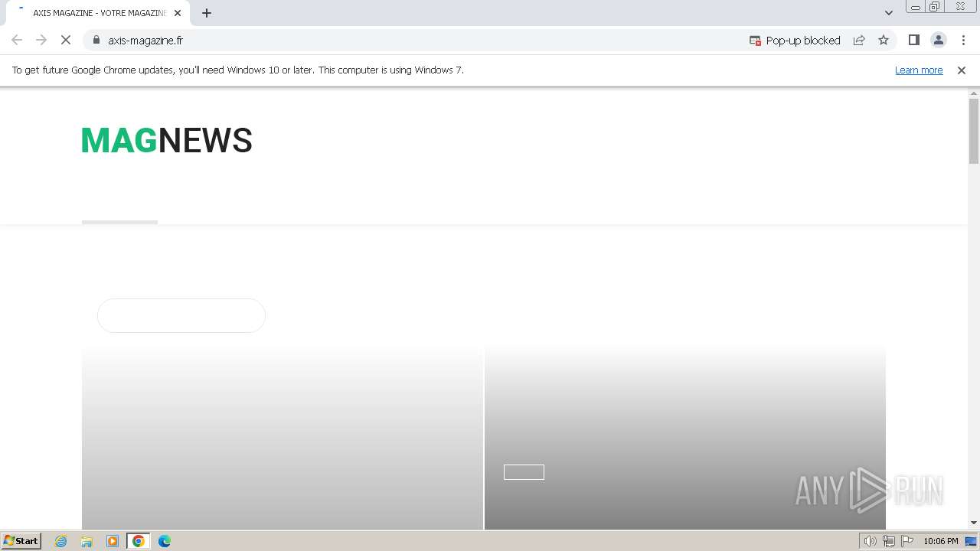Open the volume tray icon

pyautogui.click(x=871, y=541)
